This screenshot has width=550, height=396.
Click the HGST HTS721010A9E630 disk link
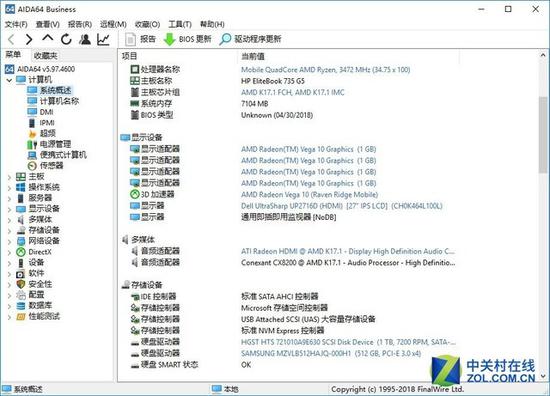click(x=348, y=342)
